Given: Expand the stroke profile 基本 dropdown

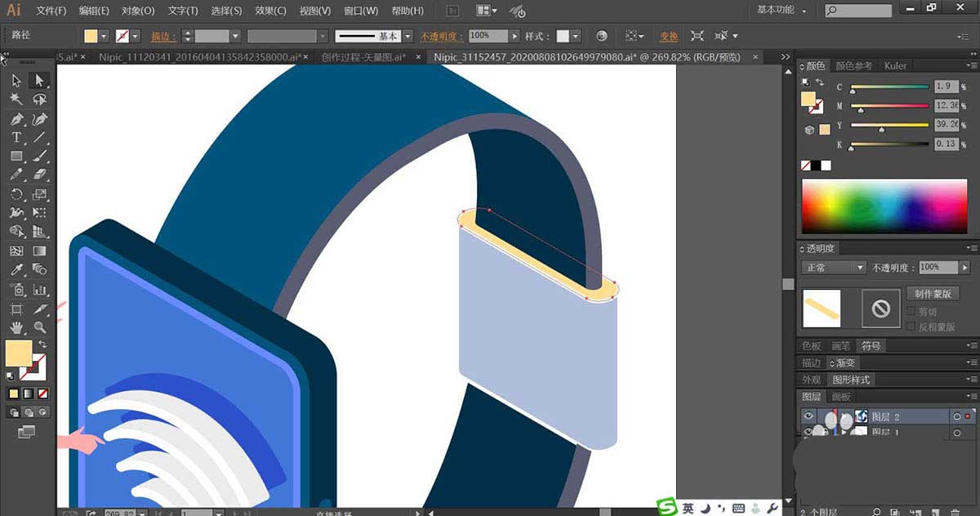Looking at the screenshot, I should [x=406, y=37].
